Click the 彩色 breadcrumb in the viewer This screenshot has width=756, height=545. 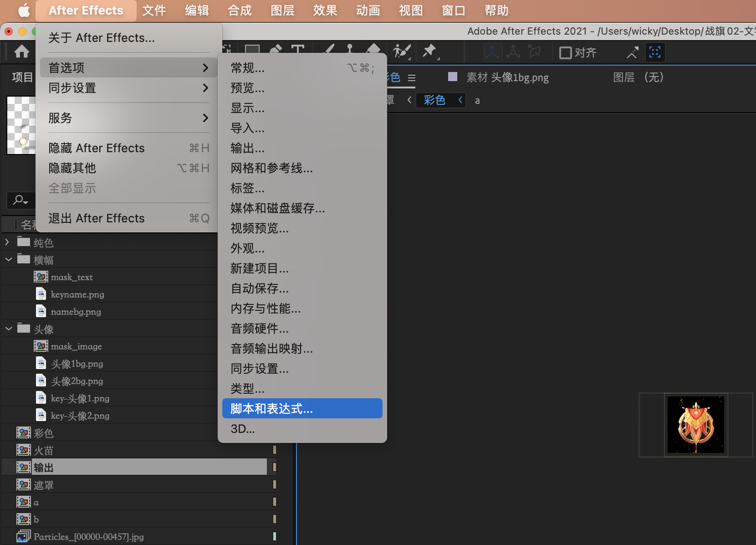(434, 100)
